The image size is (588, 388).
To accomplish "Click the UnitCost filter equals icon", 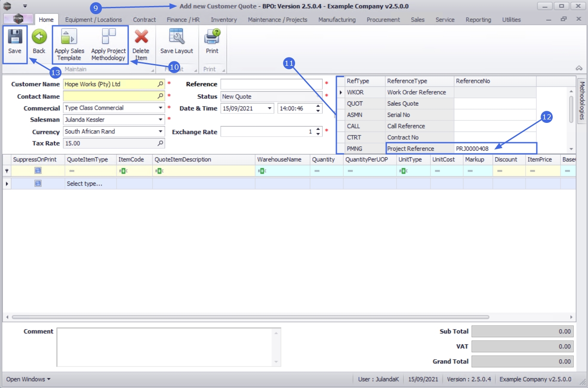I will [437, 171].
